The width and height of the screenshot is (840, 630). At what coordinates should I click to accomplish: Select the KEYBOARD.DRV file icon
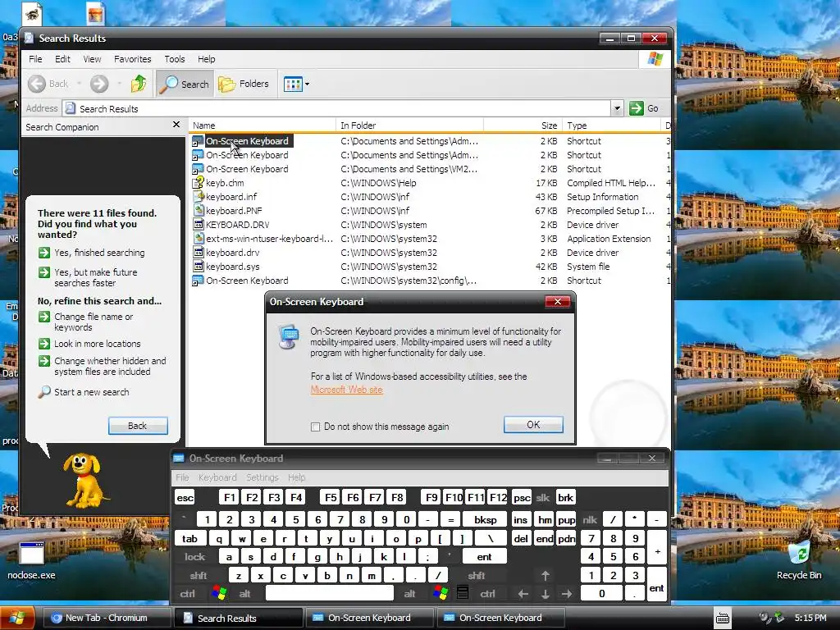click(199, 225)
